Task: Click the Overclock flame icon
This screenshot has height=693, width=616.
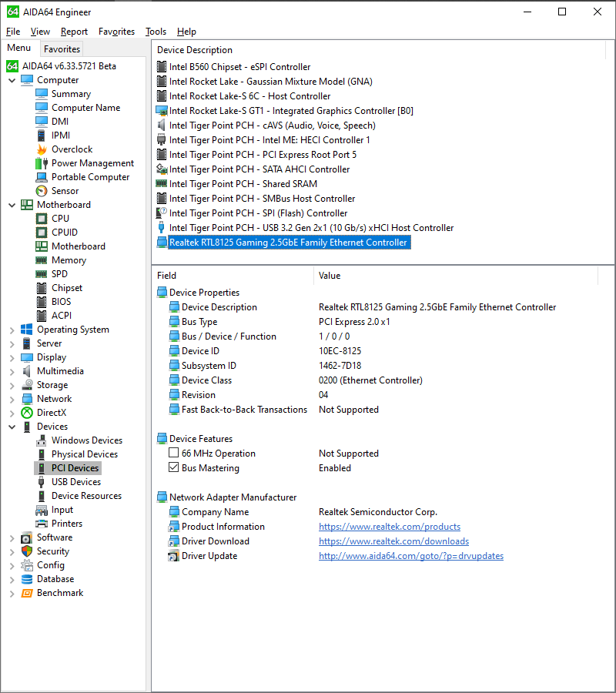Action: (42, 149)
